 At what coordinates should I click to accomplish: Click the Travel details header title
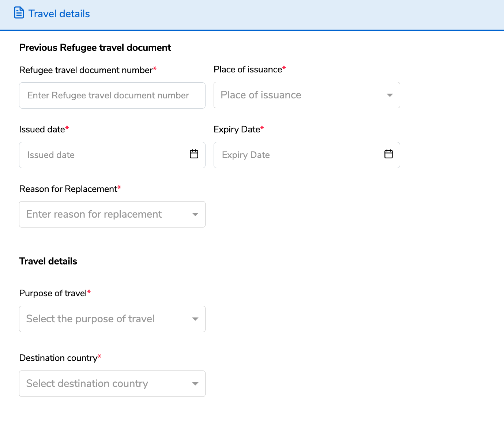[x=59, y=14]
